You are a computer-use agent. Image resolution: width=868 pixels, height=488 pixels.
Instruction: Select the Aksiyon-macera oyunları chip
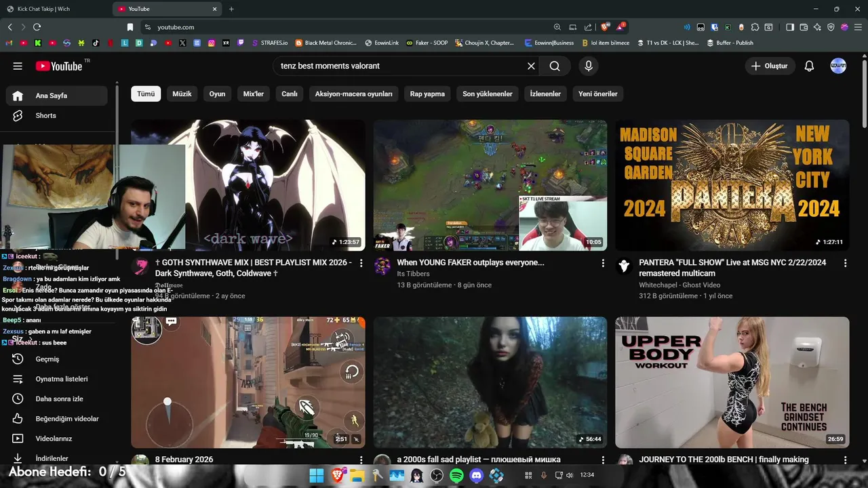tap(353, 94)
